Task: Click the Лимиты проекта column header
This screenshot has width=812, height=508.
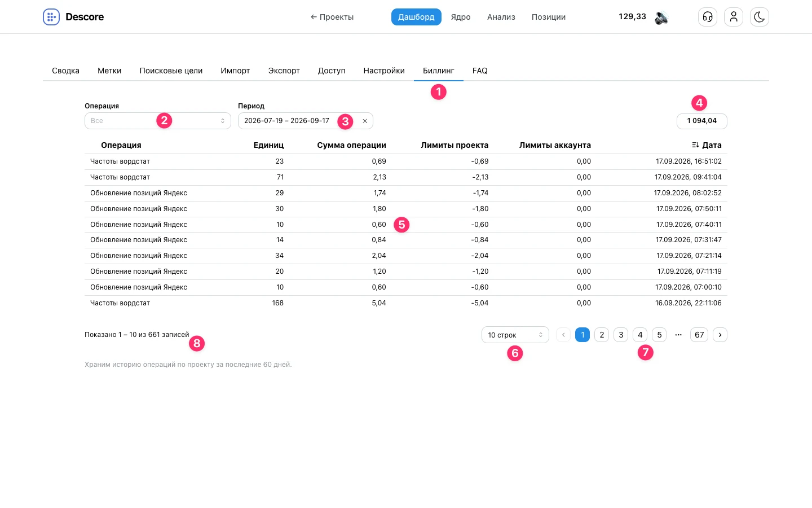Action: tap(454, 145)
